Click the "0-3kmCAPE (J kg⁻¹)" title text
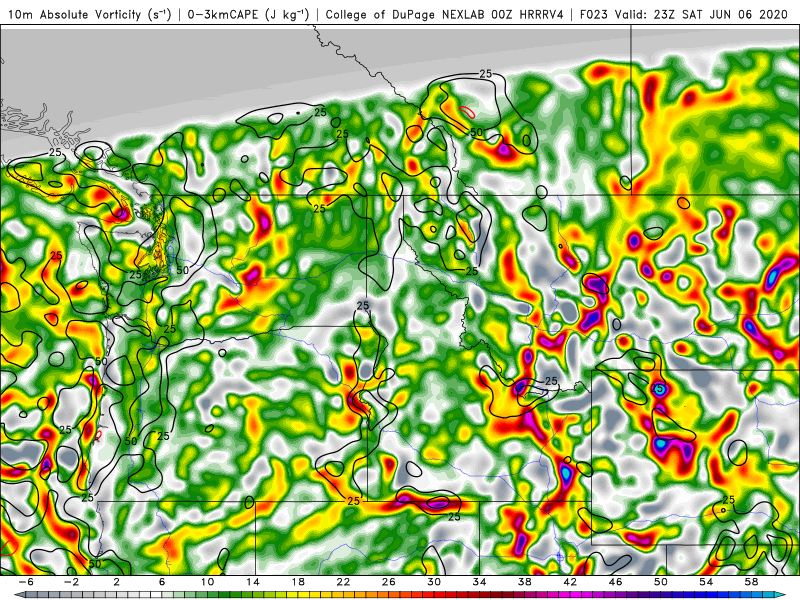The height and width of the screenshot is (600, 800). 248,14
